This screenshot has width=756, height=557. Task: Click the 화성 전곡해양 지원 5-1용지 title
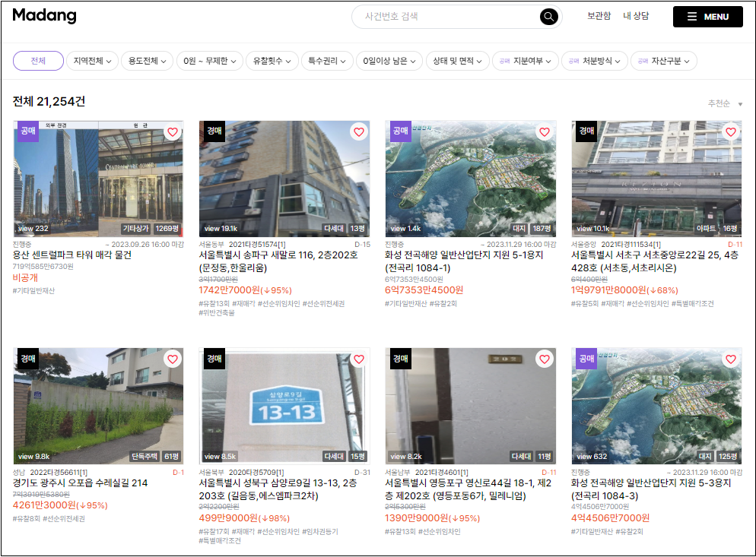click(x=464, y=261)
